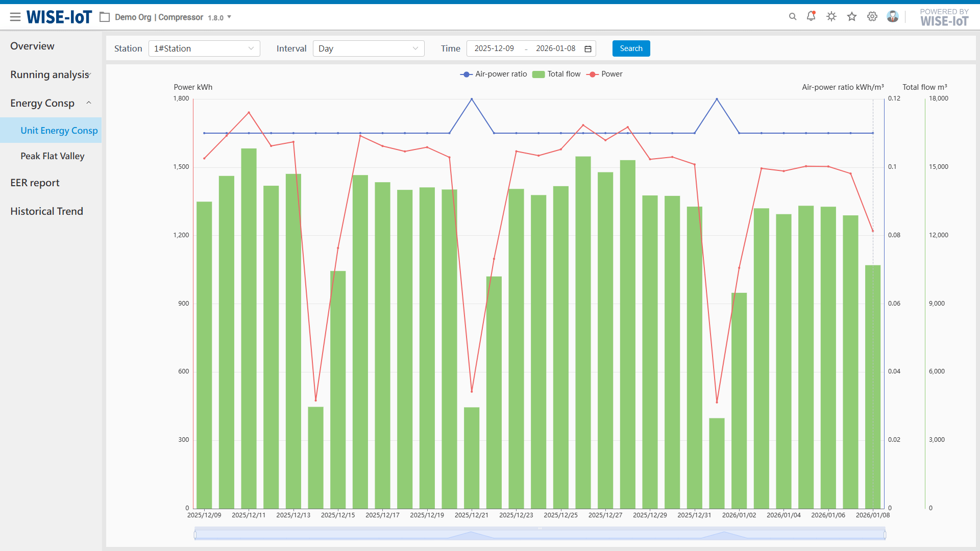Toggle the brightness theme icon
Screen dimensions: 980x551
tap(831, 17)
